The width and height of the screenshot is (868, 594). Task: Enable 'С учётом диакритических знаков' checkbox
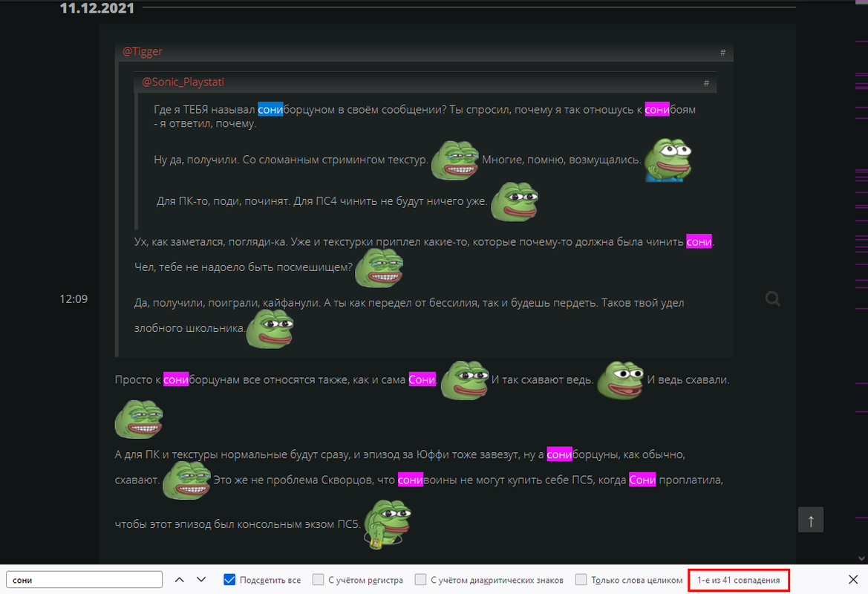coord(421,580)
